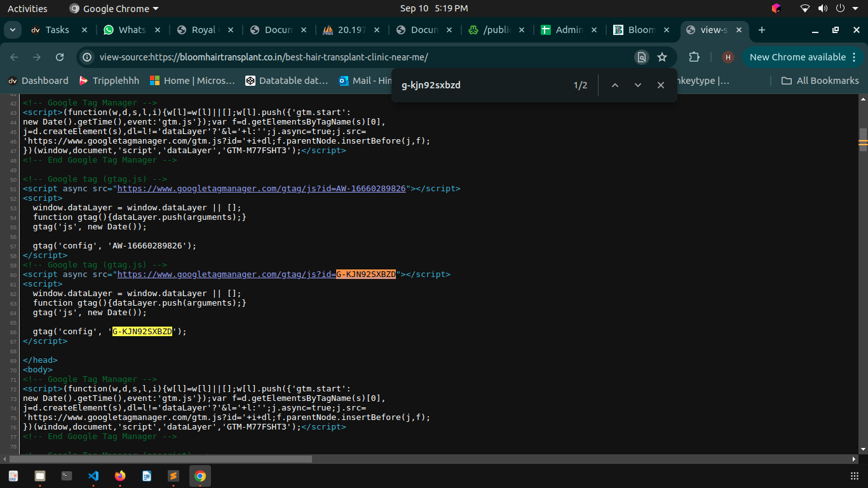Open the Activities overview
This screenshot has height=488, width=868.
(x=27, y=8)
